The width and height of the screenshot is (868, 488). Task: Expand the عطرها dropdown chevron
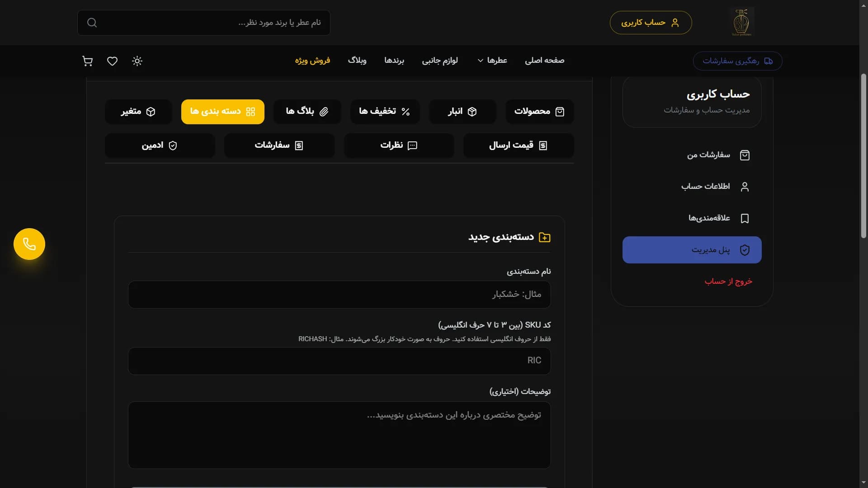coord(481,61)
